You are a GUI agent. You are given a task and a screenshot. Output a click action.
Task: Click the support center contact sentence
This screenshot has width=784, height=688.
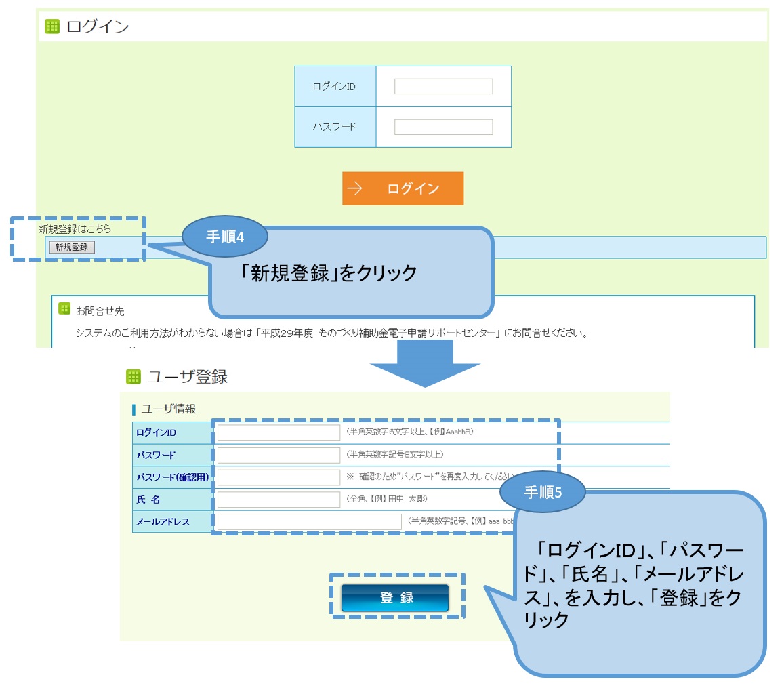(x=332, y=333)
